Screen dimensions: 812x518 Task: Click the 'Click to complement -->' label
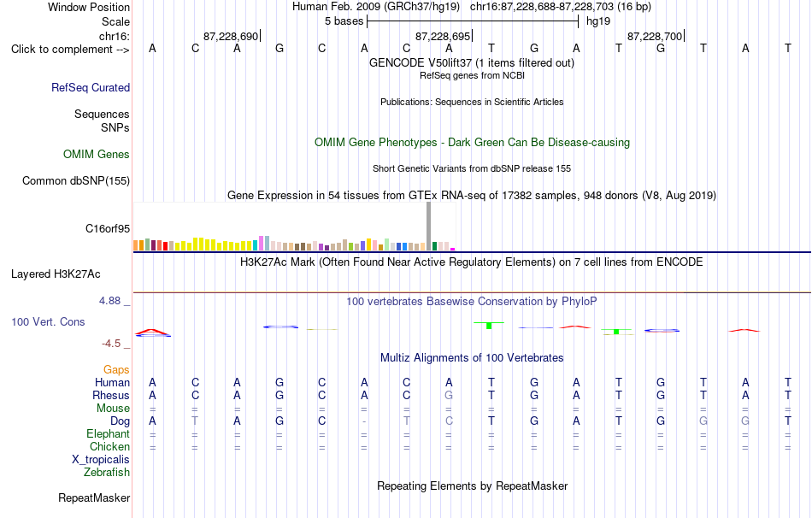tap(70, 50)
